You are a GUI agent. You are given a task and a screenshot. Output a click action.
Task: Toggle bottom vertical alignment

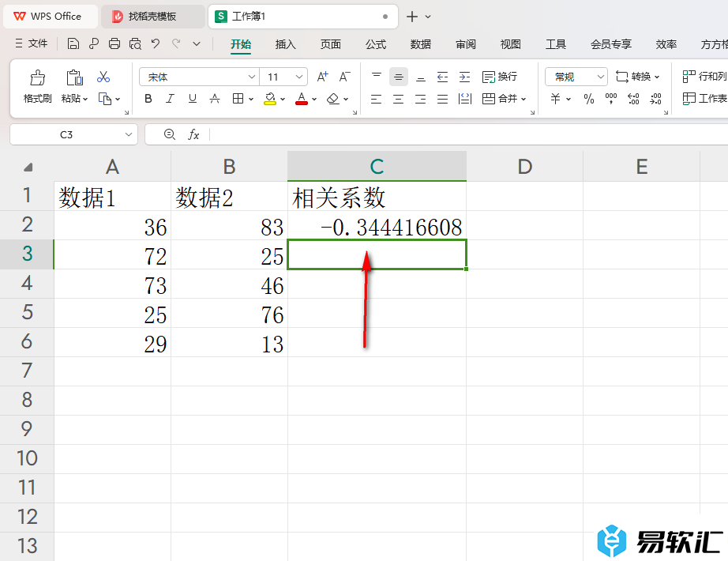[421, 77]
